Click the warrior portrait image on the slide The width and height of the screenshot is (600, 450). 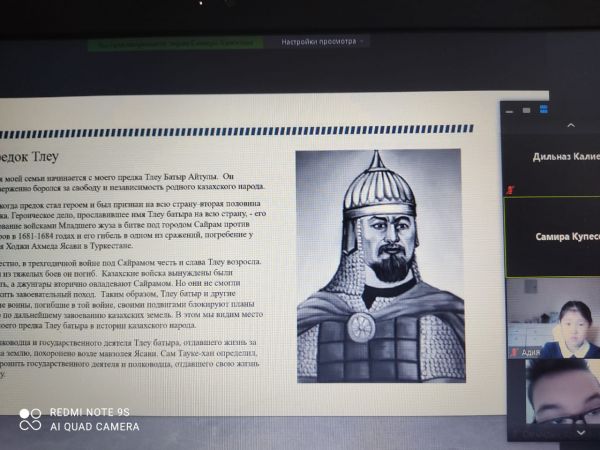[380, 264]
